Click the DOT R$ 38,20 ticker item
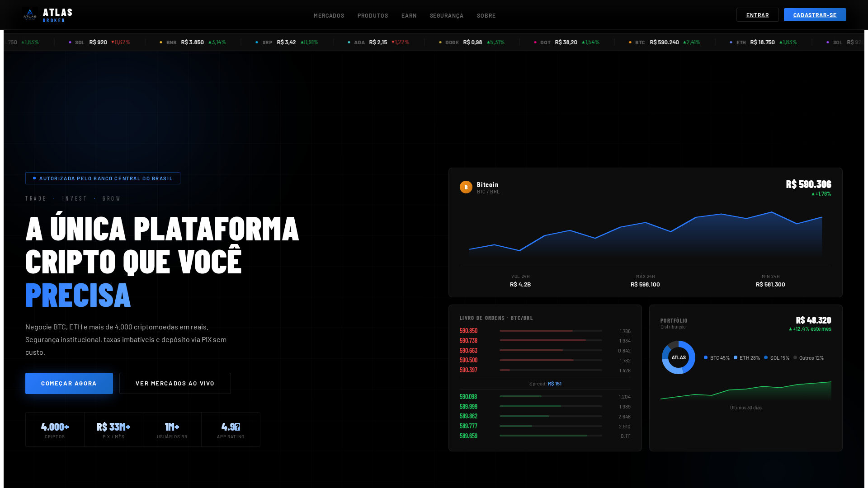This screenshot has width=868, height=488. (x=566, y=42)
